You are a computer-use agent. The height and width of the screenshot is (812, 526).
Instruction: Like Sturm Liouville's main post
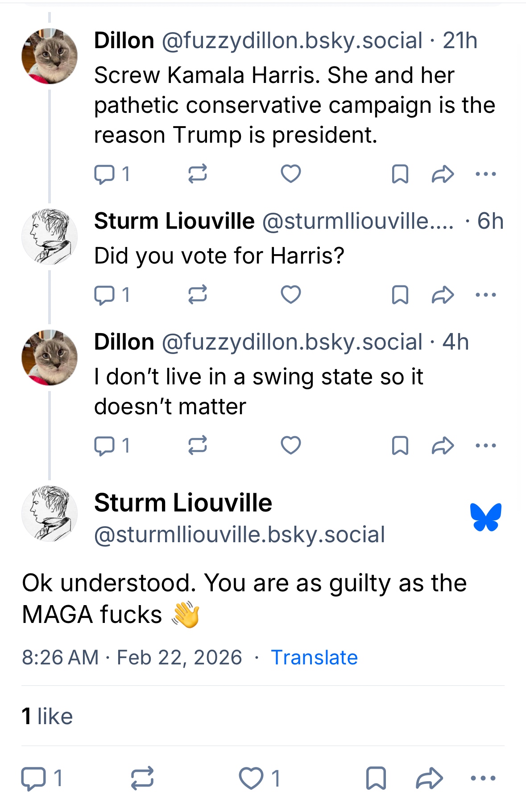[251, 779]
